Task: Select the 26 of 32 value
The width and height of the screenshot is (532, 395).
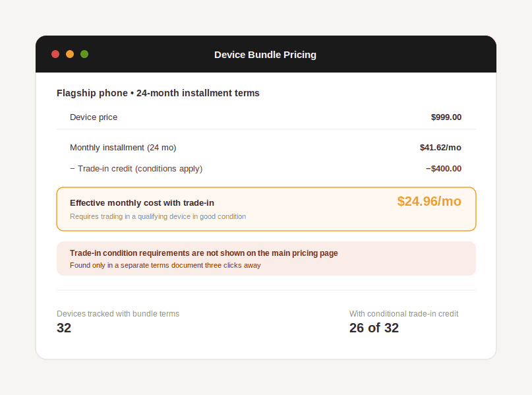Action: point(374,328)
